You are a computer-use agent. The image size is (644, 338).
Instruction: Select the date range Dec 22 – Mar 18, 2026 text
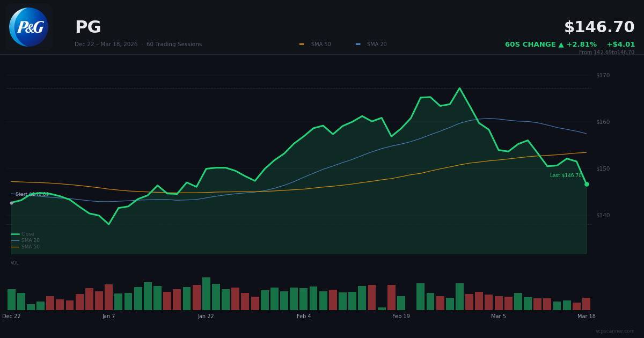(x=106, y=45)
